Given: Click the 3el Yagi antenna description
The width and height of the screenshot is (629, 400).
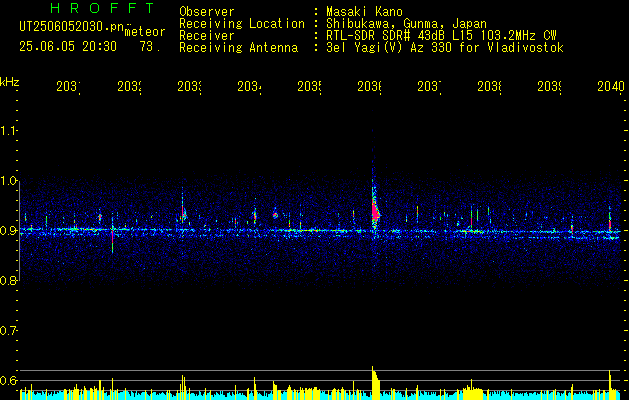Looking at the screenshot, I should coord(445,48).
